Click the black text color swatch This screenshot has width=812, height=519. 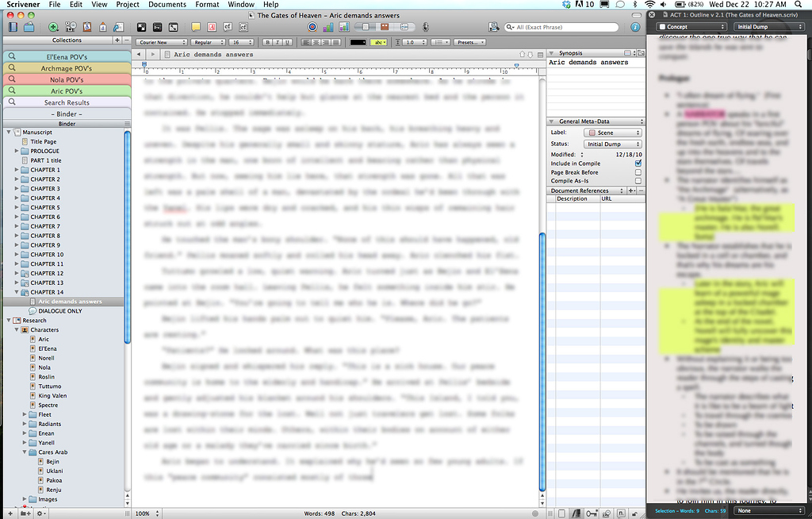click(358, 40)
